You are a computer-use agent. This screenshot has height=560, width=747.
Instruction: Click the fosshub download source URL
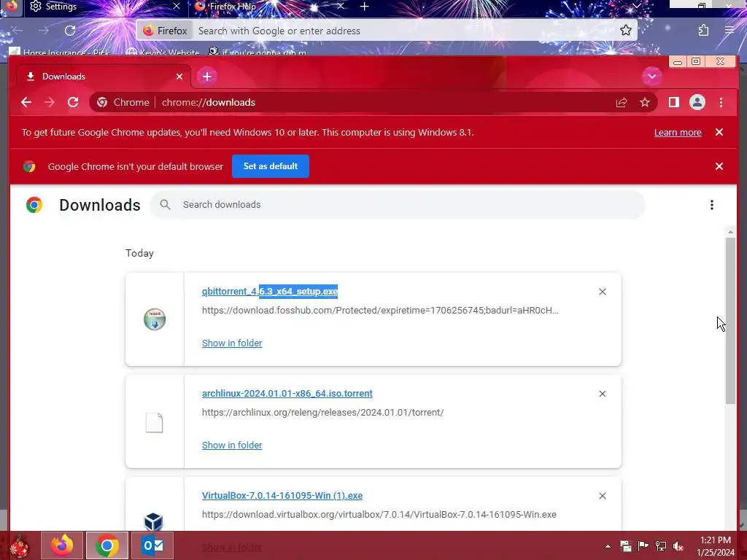pos(380,311)
